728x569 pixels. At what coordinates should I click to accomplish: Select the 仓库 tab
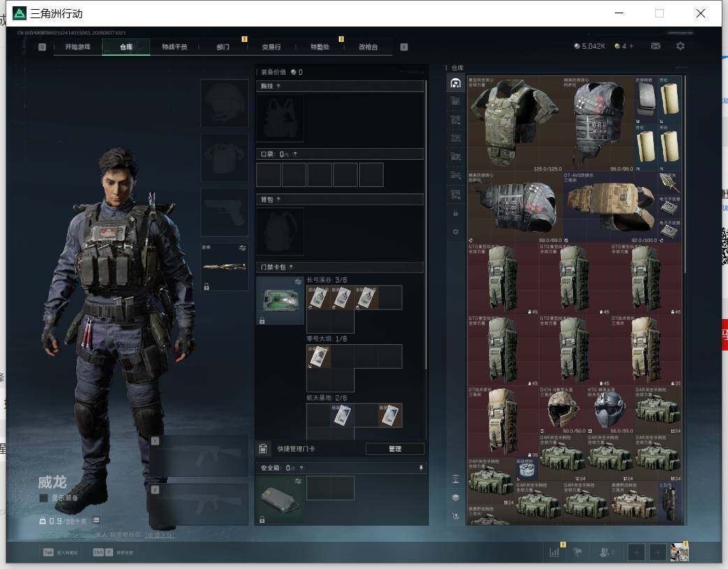coord(126,47)
